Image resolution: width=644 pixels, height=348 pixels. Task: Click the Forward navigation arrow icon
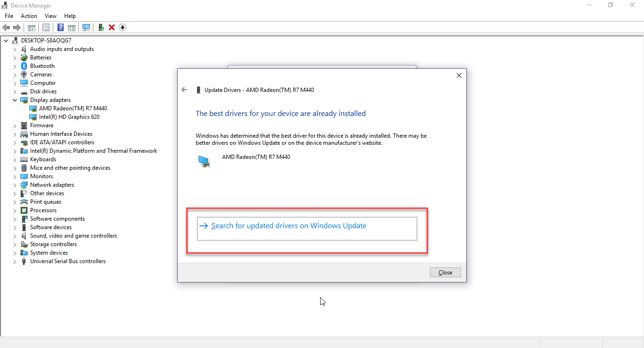click(x=17, y=27)
